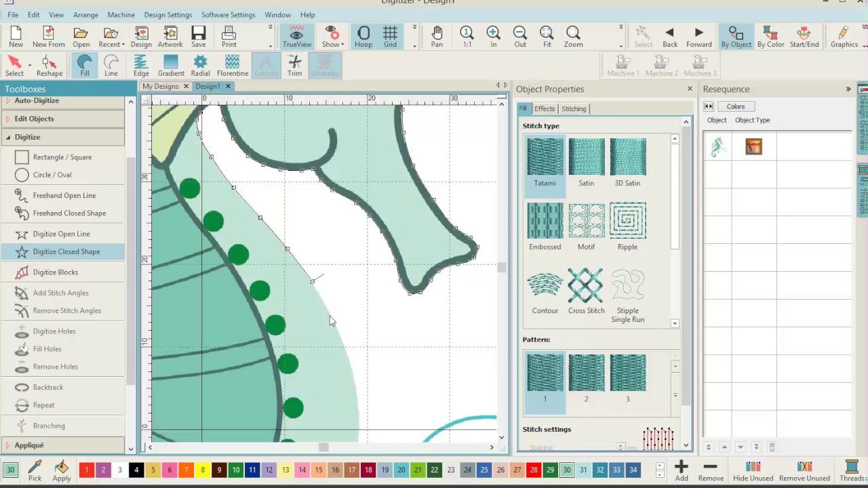
Task: Open the Machine menu
Action: 121,15
